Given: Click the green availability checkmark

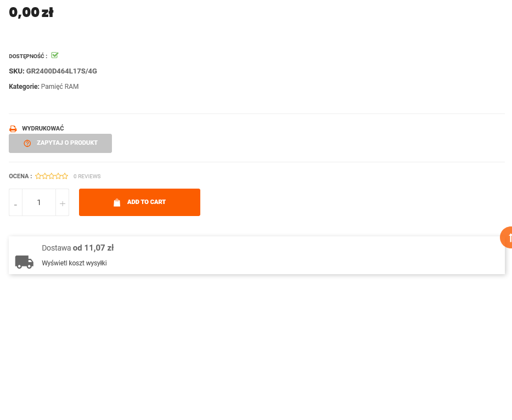Looking at the screenshot, I should (x=55, y=55).
